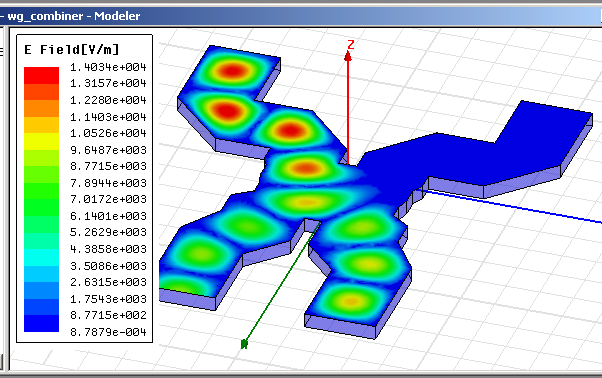Click the E Field[V/m] legend title
The image size is (602, 378).
pos(72,50)
